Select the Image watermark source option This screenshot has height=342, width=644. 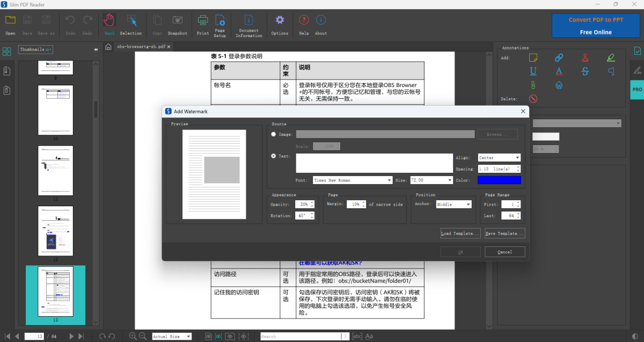[x=273, y=134]
